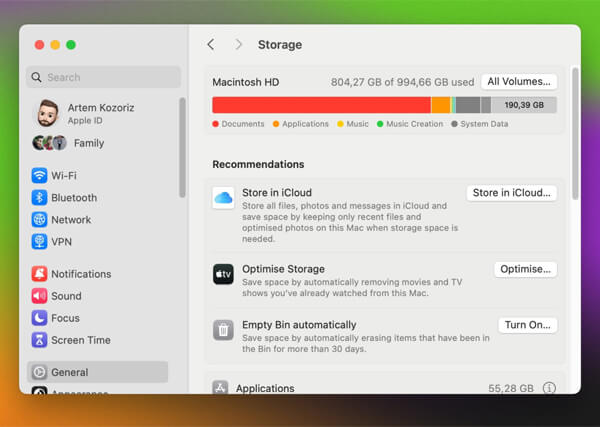The height and width of the screenshot is (427, 600).
Task: Click the Notifications bell icon
Action: [39, 274]
